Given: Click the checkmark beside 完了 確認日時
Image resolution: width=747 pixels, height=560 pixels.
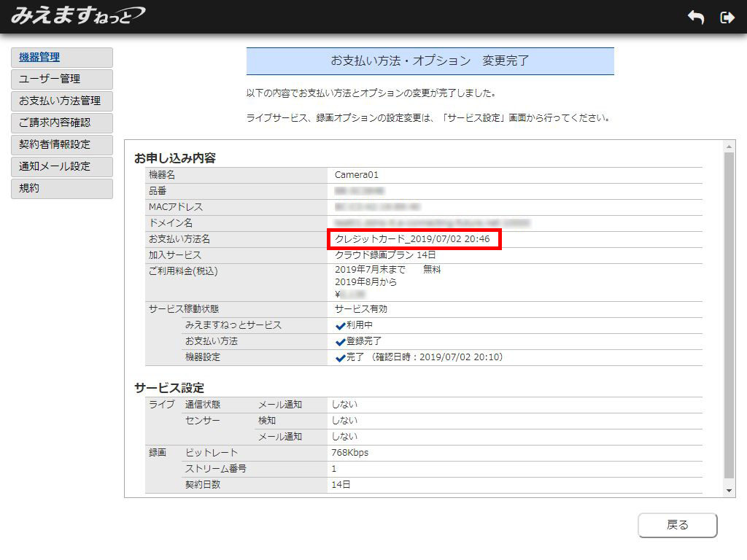Looking at the screenshot, I should tap(341, 358).
